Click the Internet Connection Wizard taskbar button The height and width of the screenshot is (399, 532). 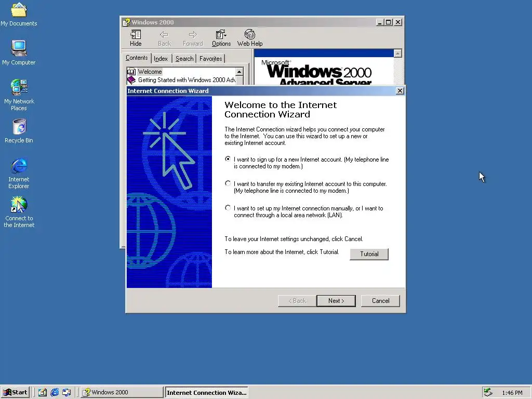coord(206,393)
